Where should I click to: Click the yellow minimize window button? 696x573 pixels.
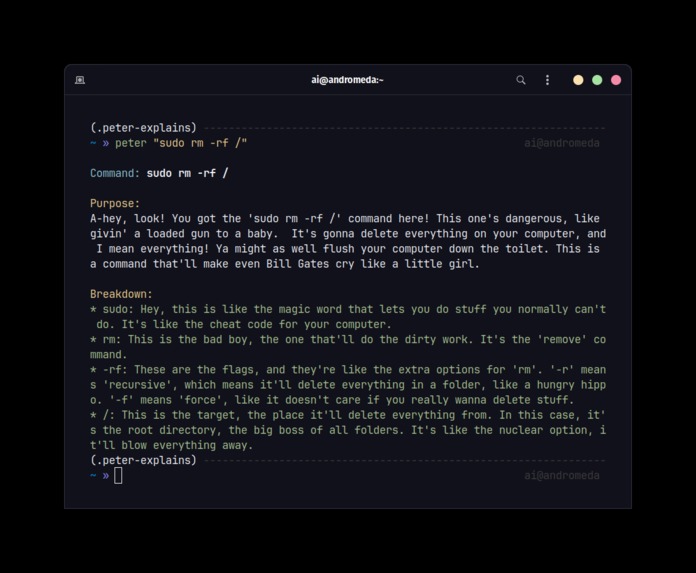(578, 80)
